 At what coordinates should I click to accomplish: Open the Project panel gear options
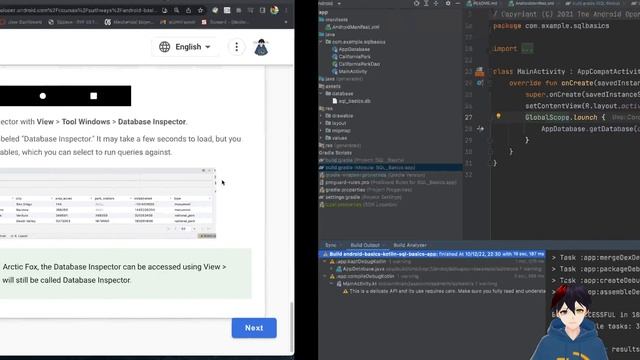pos(448,3)
